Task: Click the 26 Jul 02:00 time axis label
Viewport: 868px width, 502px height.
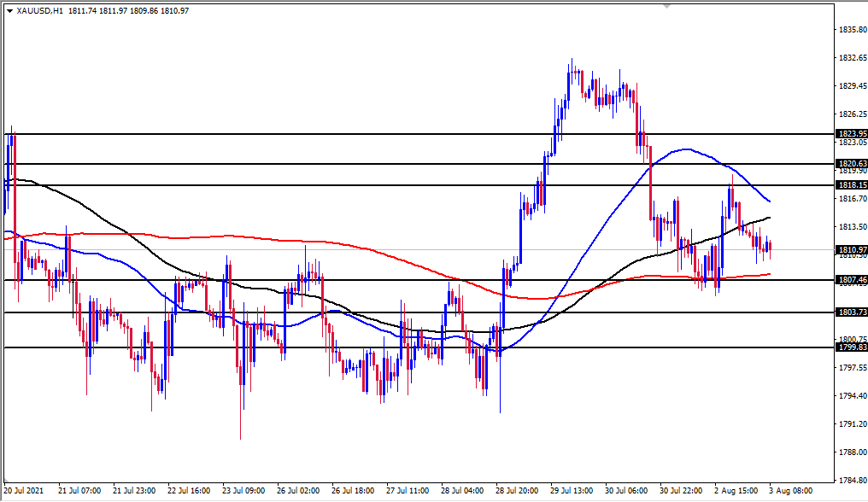Action: [x=298, y=490]
